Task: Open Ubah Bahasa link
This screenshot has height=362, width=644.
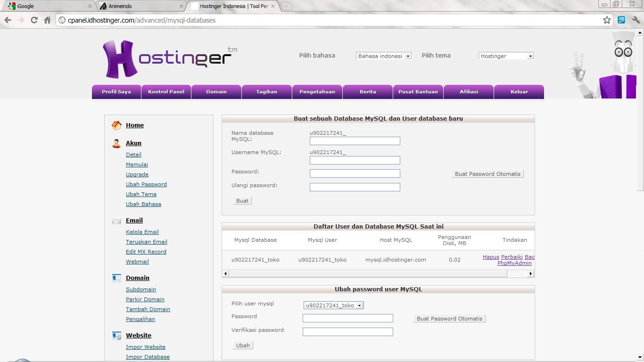Action: click(143, 204)
